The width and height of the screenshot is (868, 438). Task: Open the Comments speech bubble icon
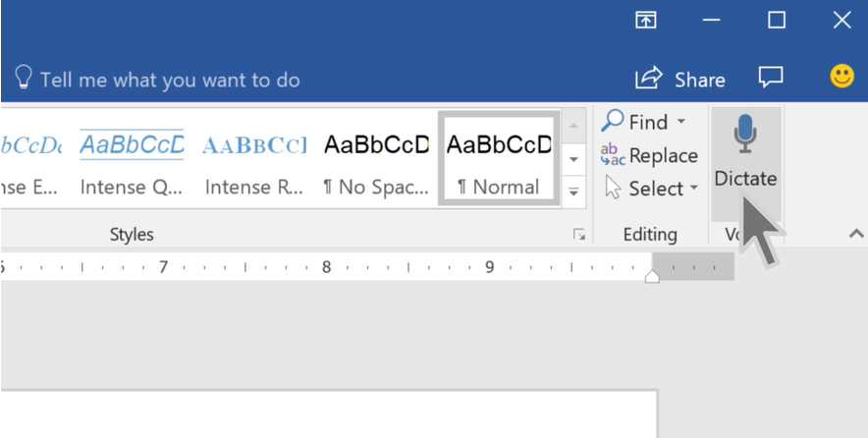pos(772,79)
